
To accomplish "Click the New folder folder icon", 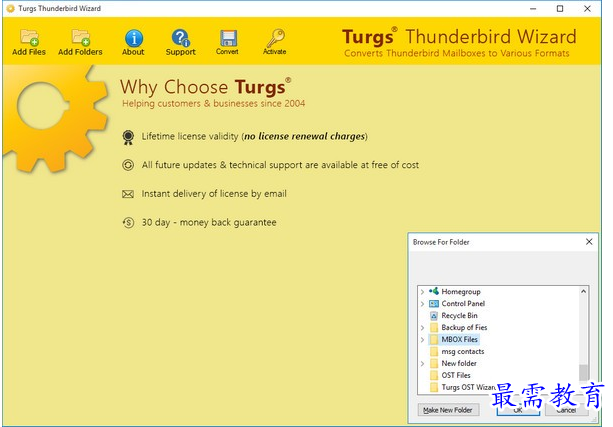I will [434, 363].
